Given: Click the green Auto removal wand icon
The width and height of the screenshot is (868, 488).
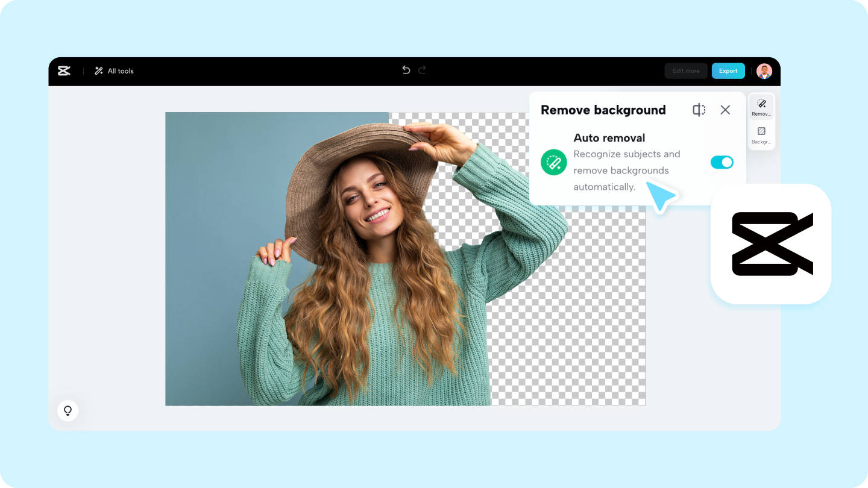Looking at the screenshot, I should pyautogui.click(x=553, y=162).
